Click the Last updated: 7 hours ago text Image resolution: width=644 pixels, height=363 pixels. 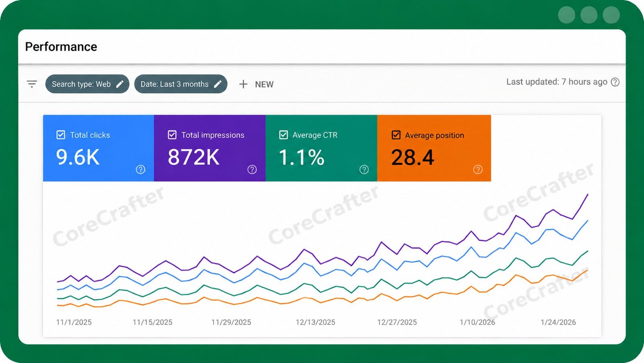tap(557, 82)
